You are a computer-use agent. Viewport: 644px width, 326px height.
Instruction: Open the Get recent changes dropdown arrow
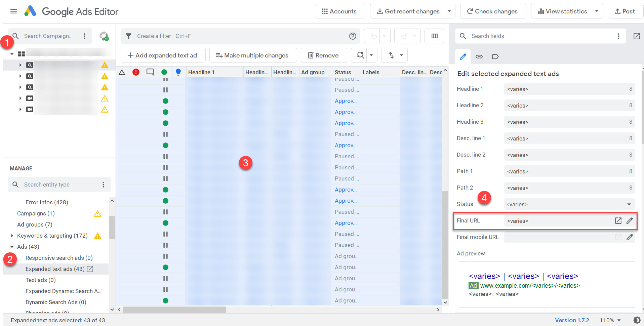[449, 11]
